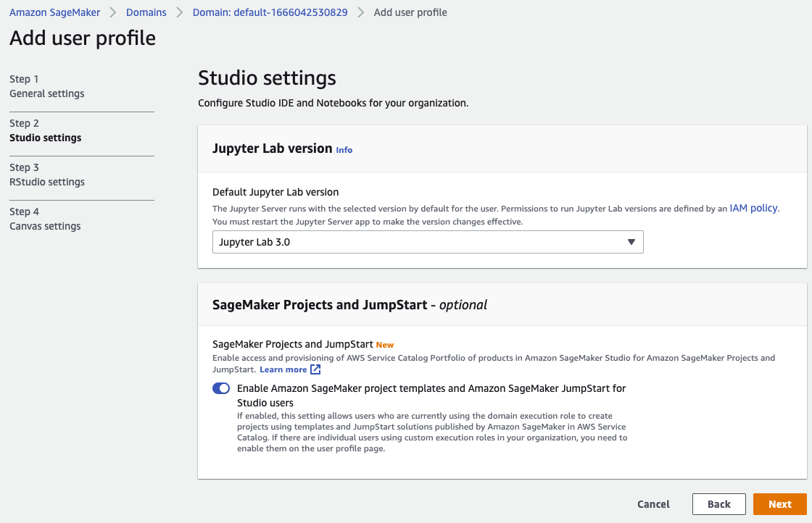The image size is (812, 523).
Task: Click the Enable Amazon SageMaker project templates label
Action: (431, 396)
